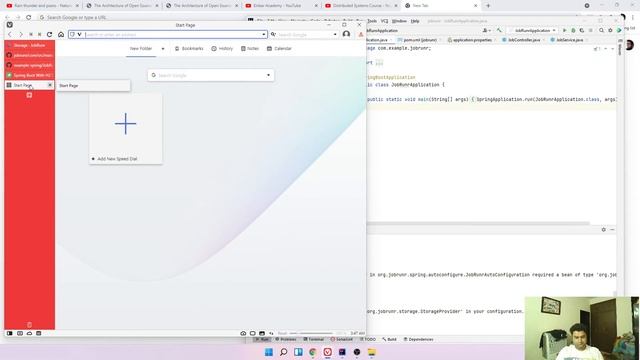Open File Explorer from the taskbar
Viewport: 640px width, 360px height.
click(371, 352)
